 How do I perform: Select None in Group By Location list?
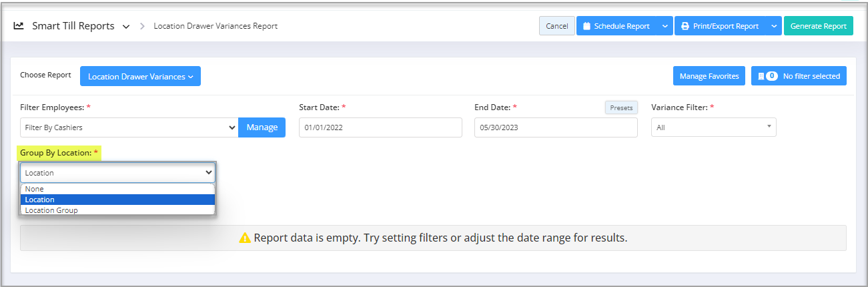[117, 189]
